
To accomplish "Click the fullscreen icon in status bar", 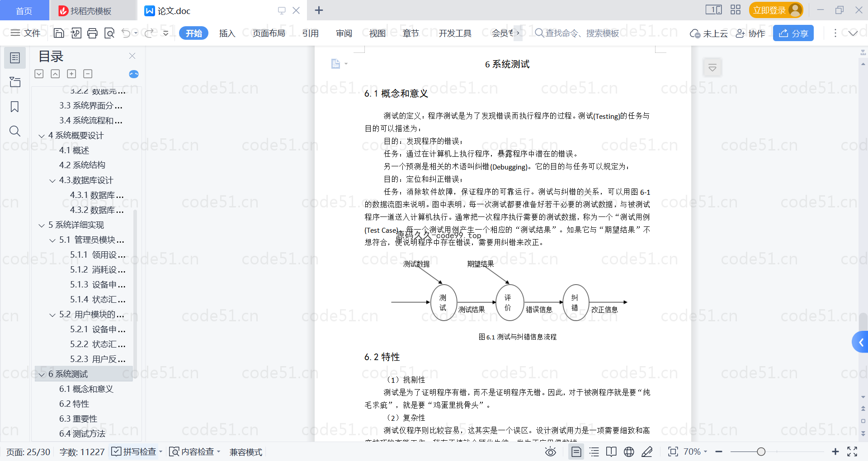I will pos(852,452).
